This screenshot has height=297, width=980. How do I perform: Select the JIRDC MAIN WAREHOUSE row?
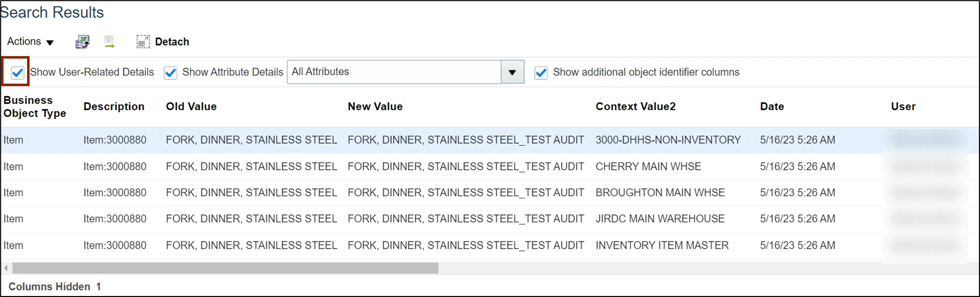point(660,219)
